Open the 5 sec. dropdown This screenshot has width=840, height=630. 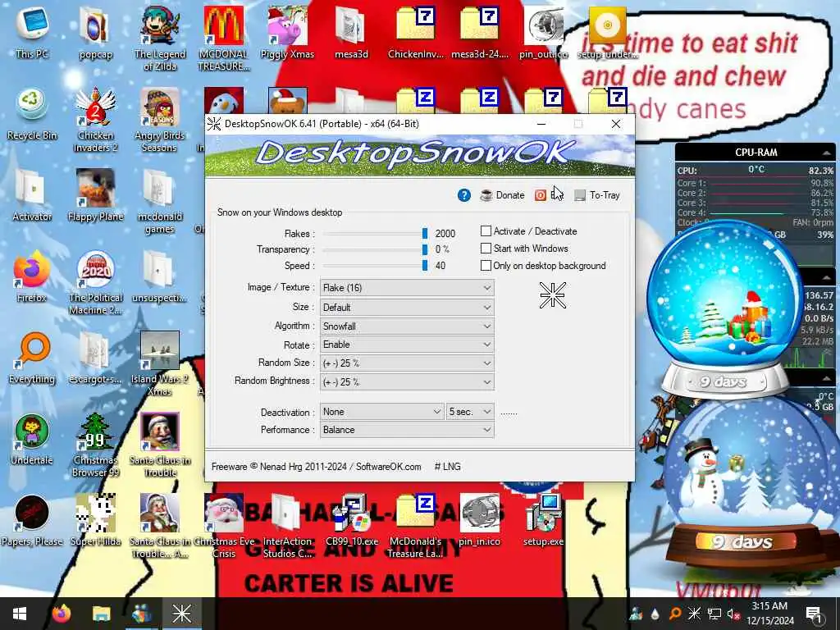[x=470, y=412]
